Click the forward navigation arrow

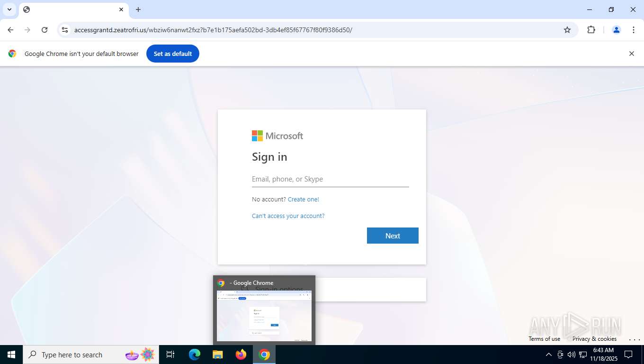coord(27,30)
